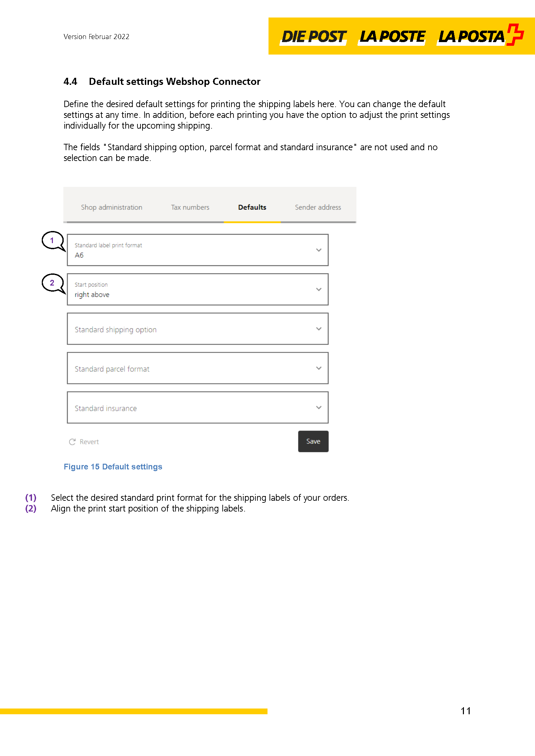Open the Standard parcel format dropdown
Image resolution: width=535 pixels, height=756 pixels.
point(319,368)
